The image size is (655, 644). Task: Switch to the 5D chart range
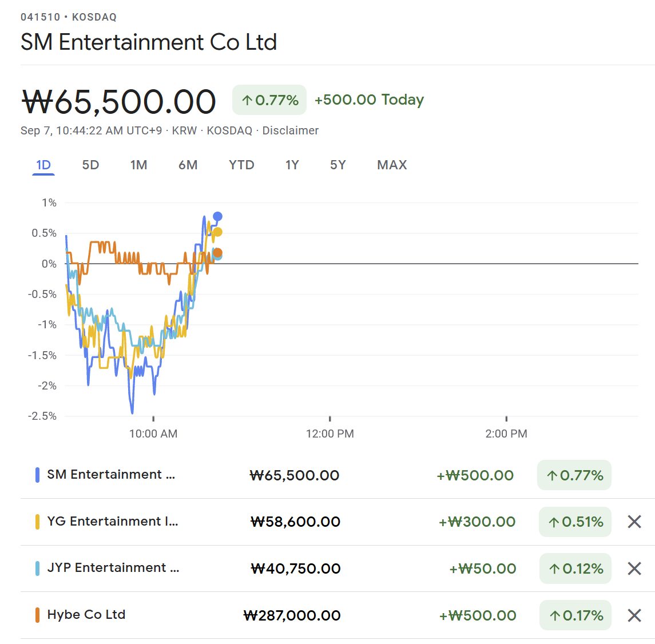(90, 165)
